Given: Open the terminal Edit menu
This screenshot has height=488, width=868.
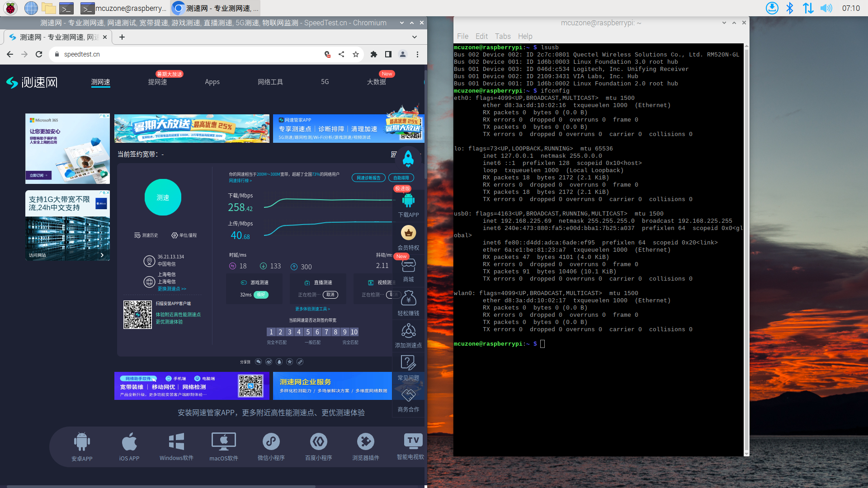Looking at the screenshot, I should (481, 36).
